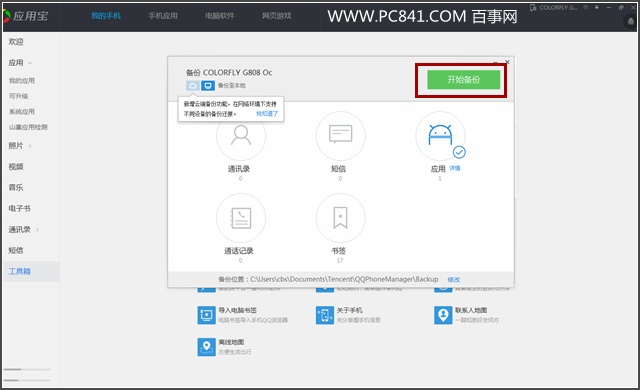Toggle 应用 apps Android backup circle
The height and width of the screenshot is (390, 640).
[x=440, y=136]
